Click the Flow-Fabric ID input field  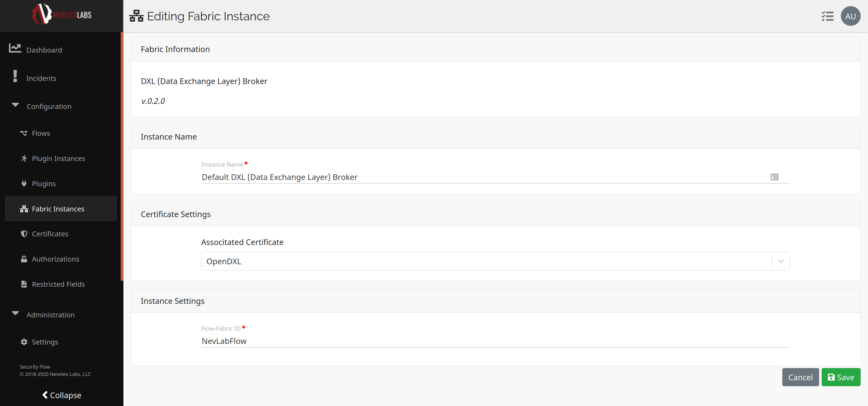[x=495, y=341]
